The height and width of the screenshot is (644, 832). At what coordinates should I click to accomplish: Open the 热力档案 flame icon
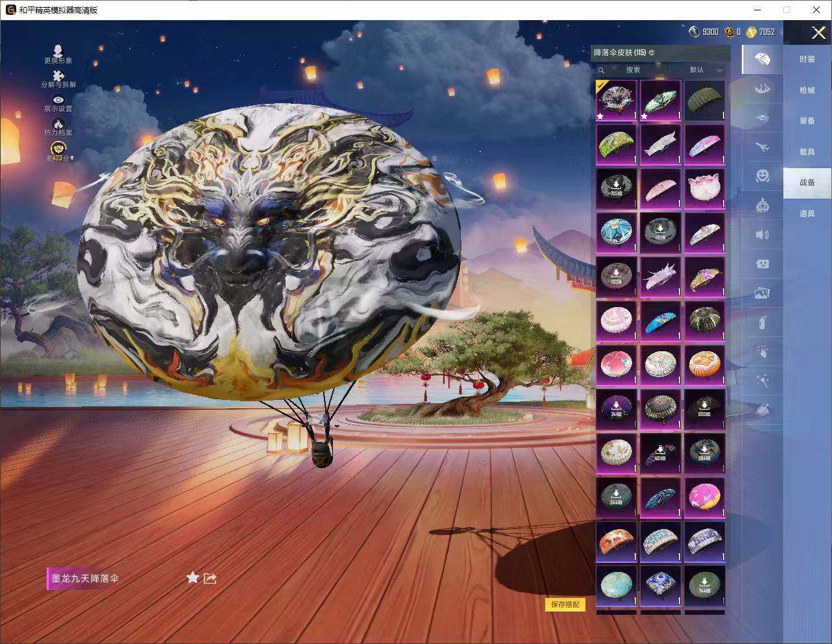pos(58,125)
